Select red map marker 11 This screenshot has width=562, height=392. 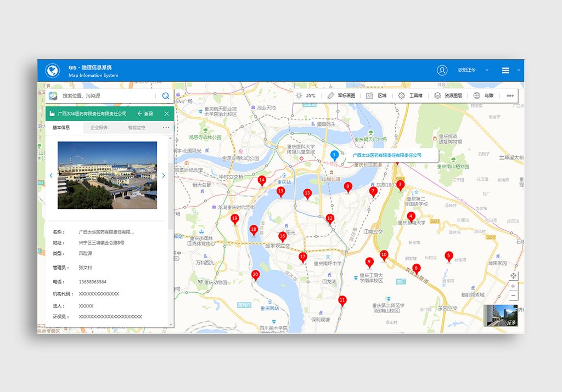(x=342, y=300)
